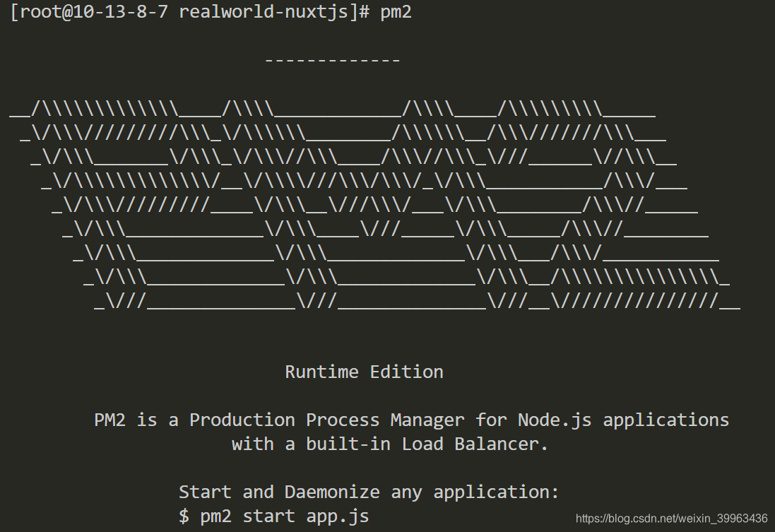Click the '$ pm2 start app.js' command line
The image size is (775, 532).
(274, 516)
